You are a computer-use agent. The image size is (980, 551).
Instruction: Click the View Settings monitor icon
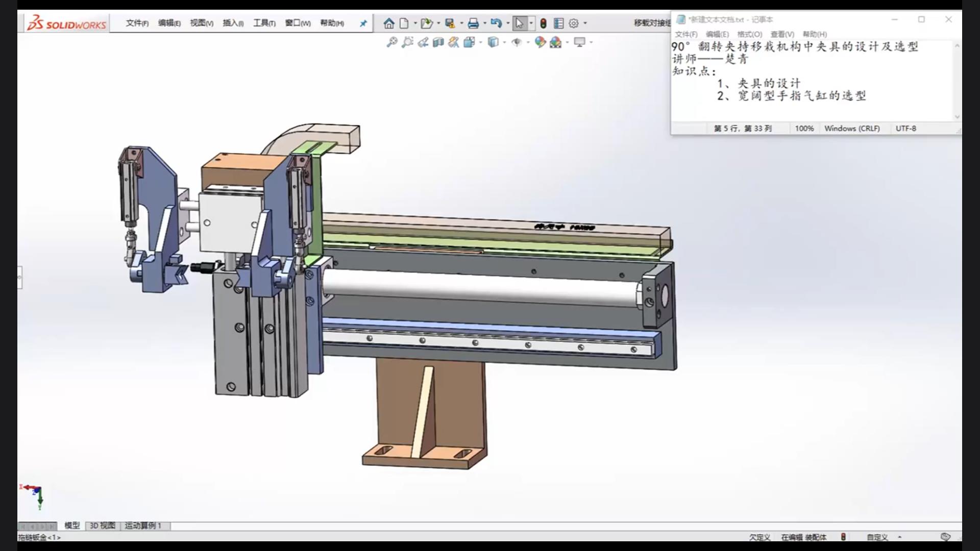[579, 42]
